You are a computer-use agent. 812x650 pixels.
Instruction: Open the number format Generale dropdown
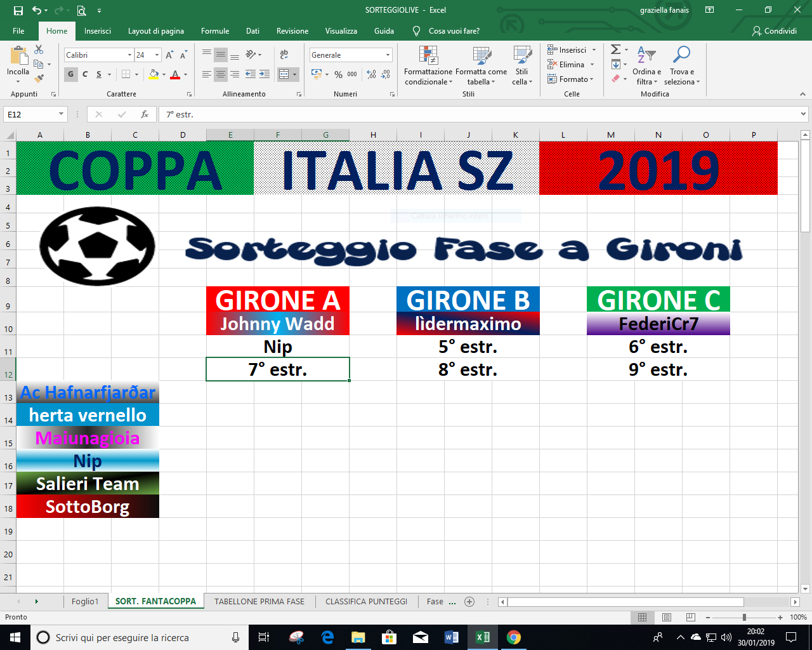coord(388,55)
